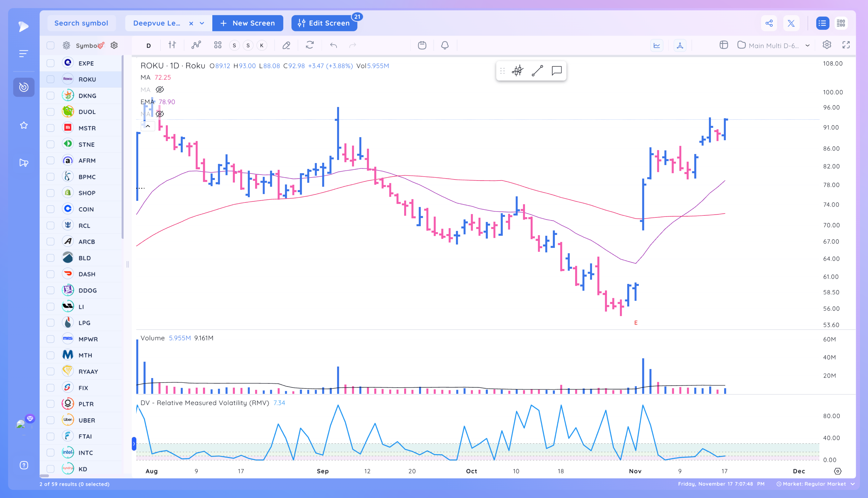Click the share icon in the top bar

(769, 23)
